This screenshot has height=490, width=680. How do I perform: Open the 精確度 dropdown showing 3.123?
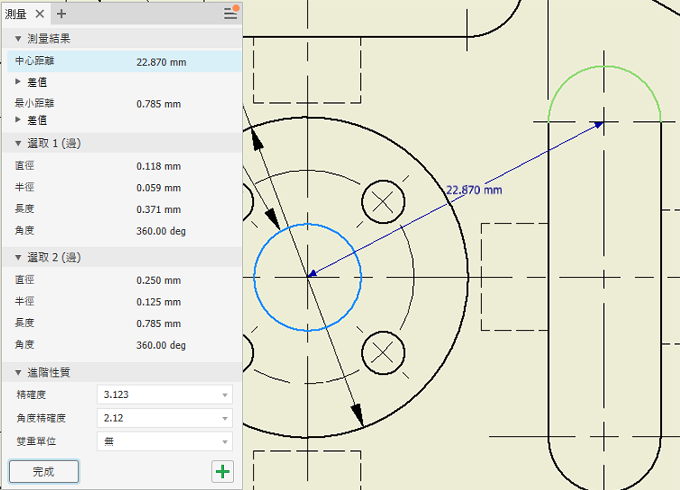(165, 395)
